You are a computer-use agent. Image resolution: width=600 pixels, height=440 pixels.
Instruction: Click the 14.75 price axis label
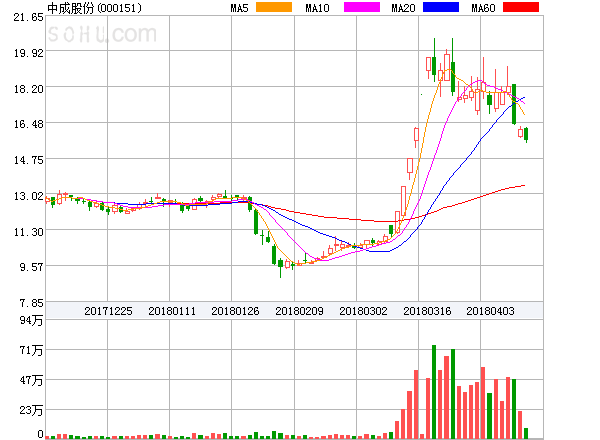(29, 160)
